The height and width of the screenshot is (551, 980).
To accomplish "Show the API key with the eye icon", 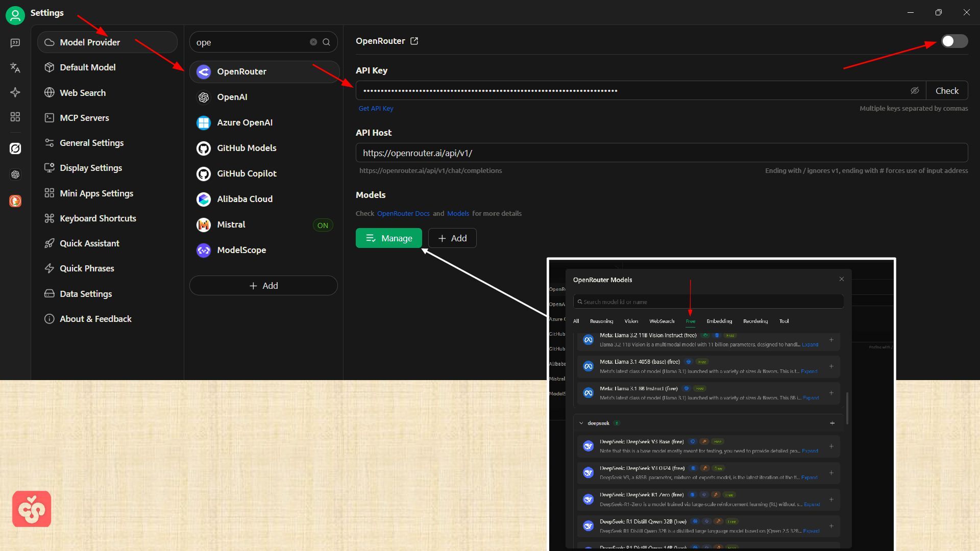I will 915,90.
